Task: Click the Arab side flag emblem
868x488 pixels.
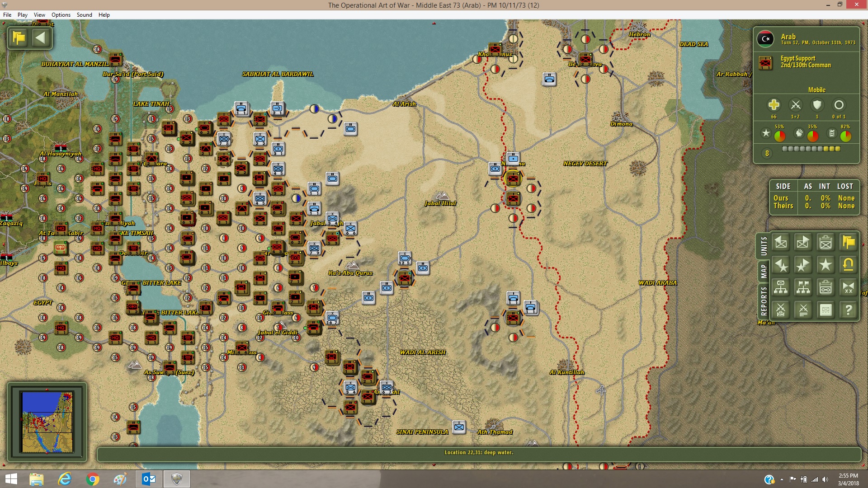Action: (x=765, y=39)
